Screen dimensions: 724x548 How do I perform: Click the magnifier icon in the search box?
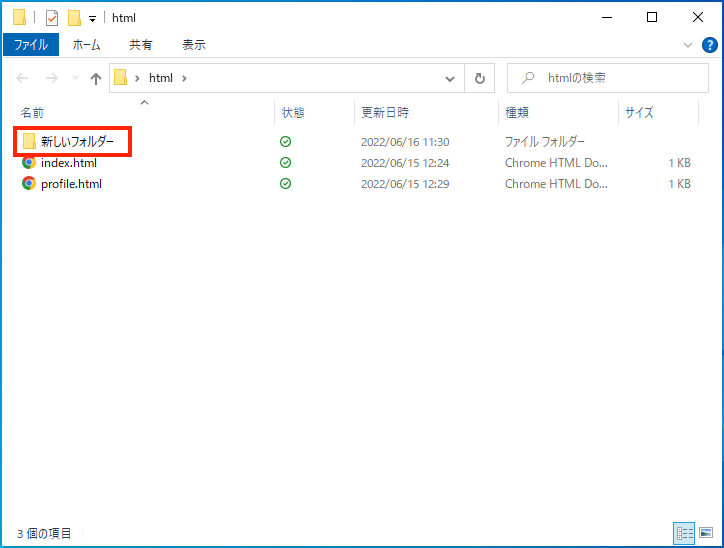tap(528, 78)
